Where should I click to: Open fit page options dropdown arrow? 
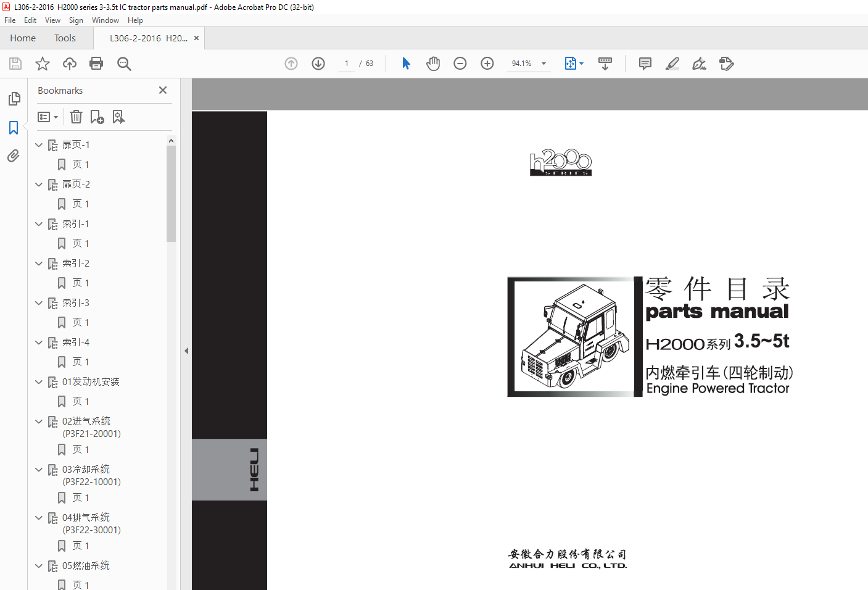coord(581,64)
